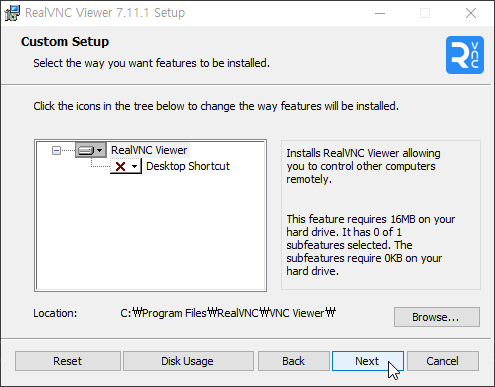Open the RealVNC Viewer feature install dropdown
495x387 pixels.
[91, 150]
